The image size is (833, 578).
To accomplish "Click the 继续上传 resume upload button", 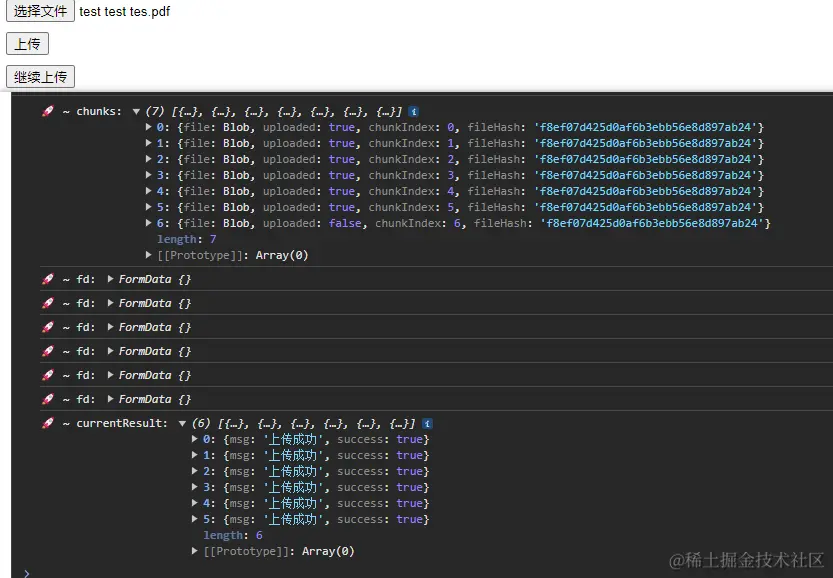I will (x=40, y=76).
